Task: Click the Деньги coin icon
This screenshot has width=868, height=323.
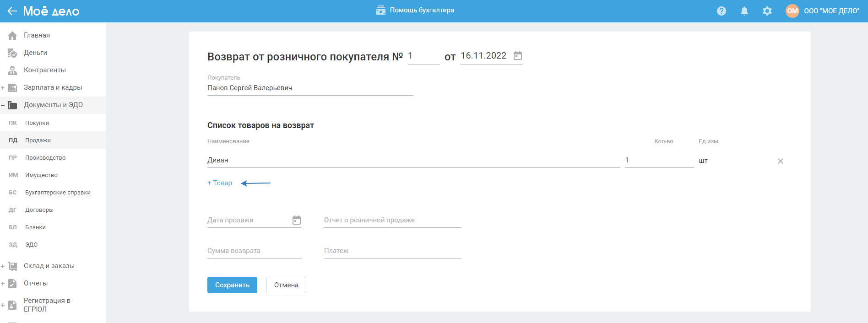Action: 12,53
